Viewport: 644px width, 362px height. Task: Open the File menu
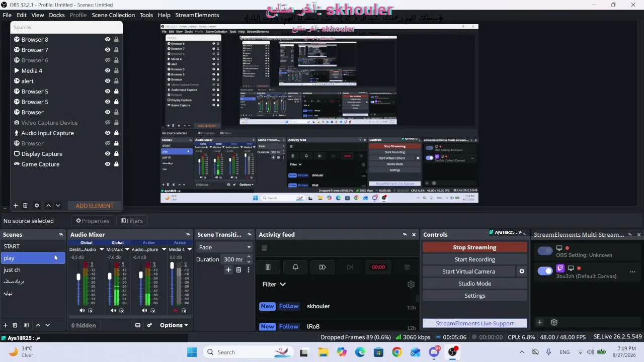point(7,15)
